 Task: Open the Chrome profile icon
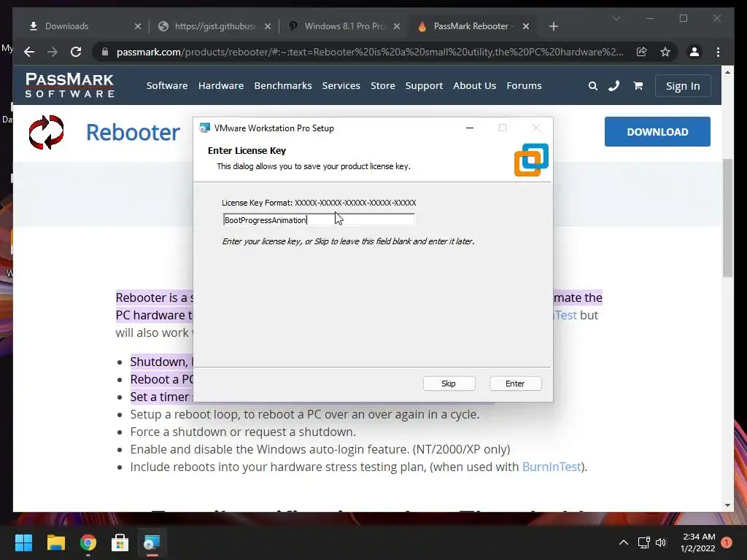point(694,52)
